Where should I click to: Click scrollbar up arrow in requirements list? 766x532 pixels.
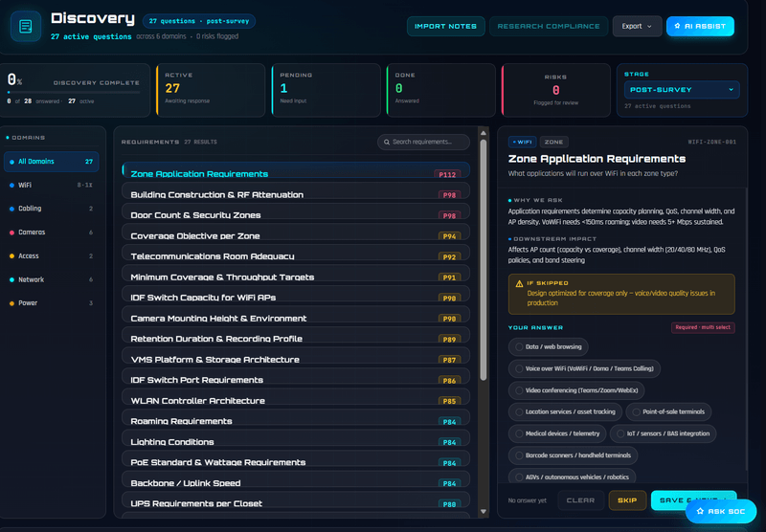[484, 133]
